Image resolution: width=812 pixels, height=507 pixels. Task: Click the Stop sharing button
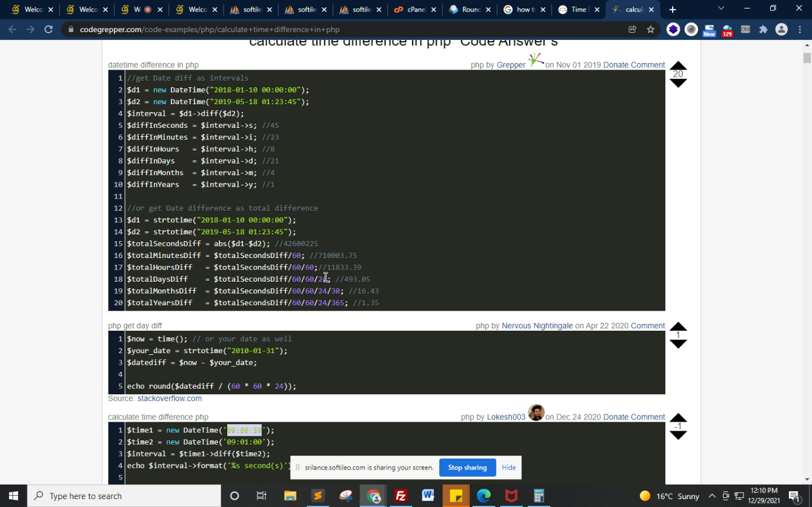coord(467,468)
